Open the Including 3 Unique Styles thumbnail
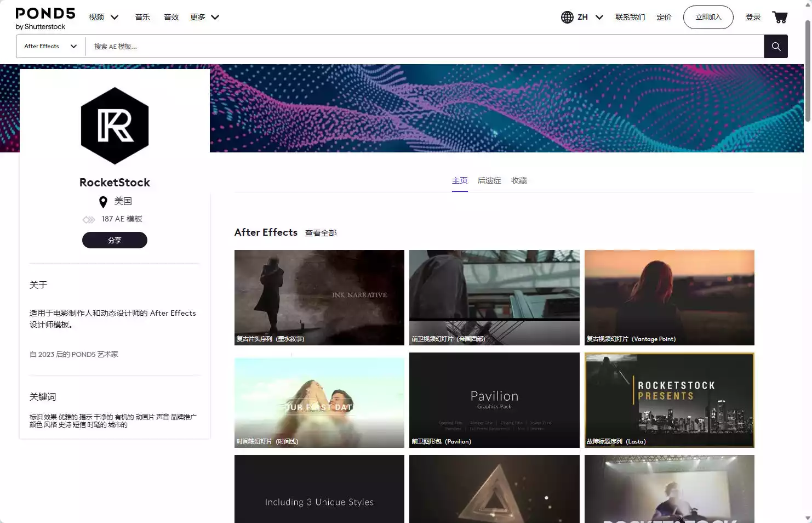The image size is (812, 523). click(319, 489)
